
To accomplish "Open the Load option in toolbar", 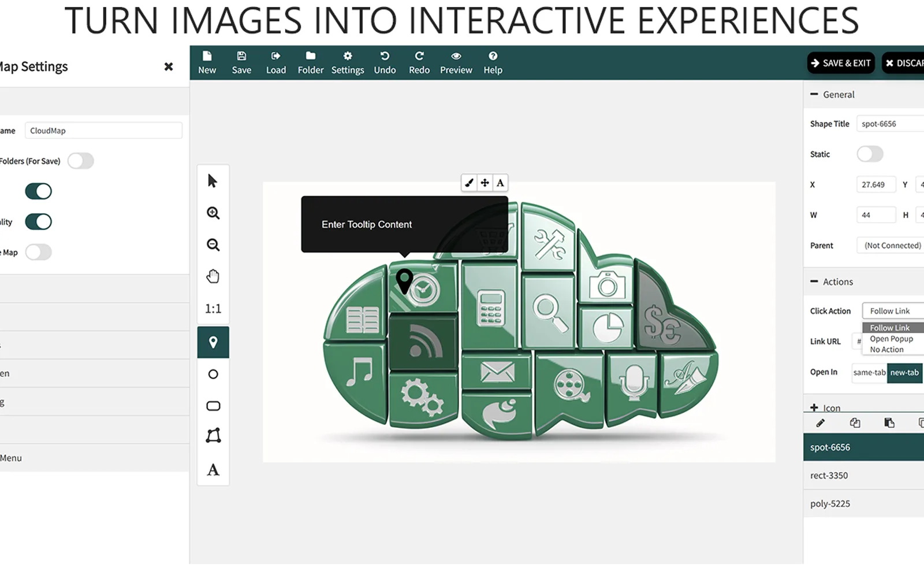I will coord(276,62).
